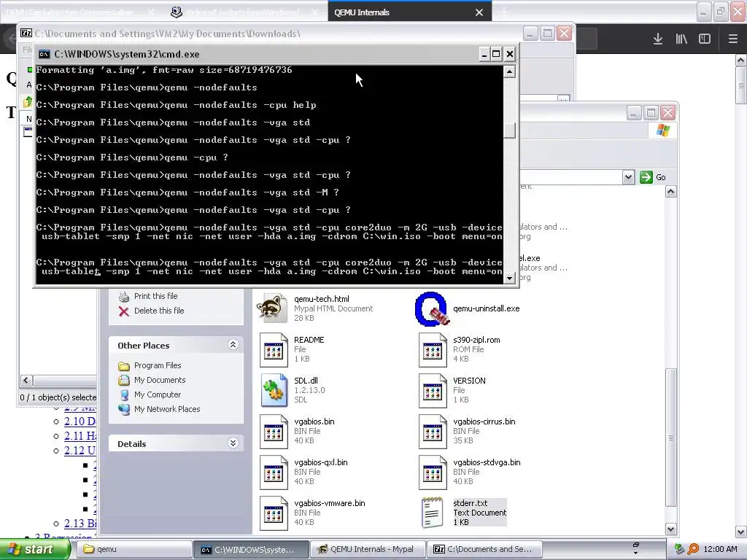Click the Explorer file list scroll up arrow

click(x=671, y=192)
